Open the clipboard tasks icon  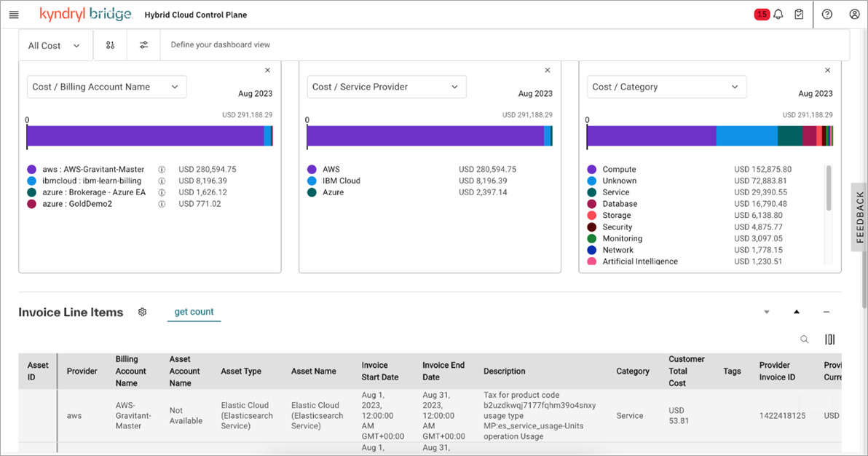pos(799,15)
